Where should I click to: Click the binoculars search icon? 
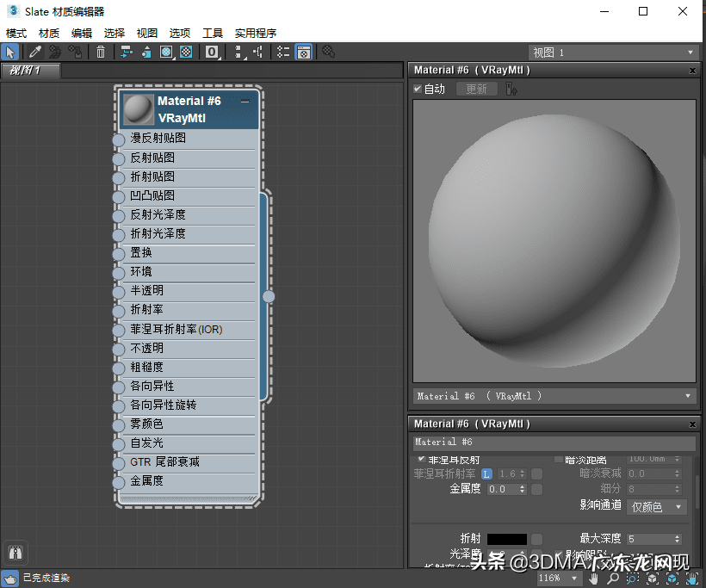(15, 552)
